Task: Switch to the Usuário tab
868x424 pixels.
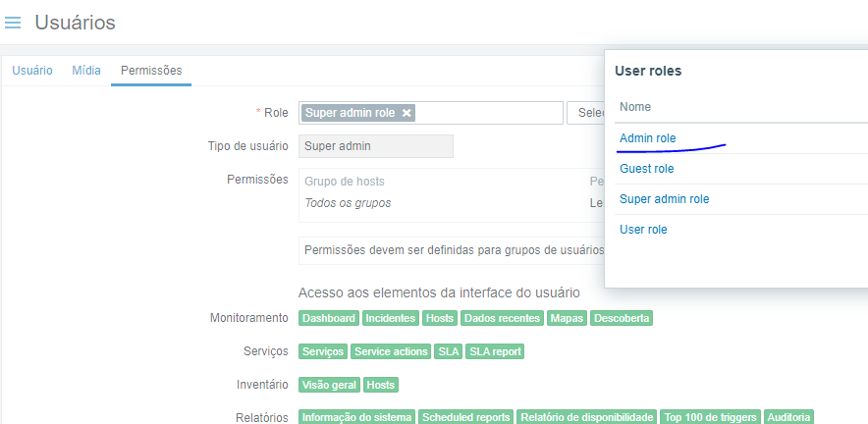Action: tap(32, 71)
